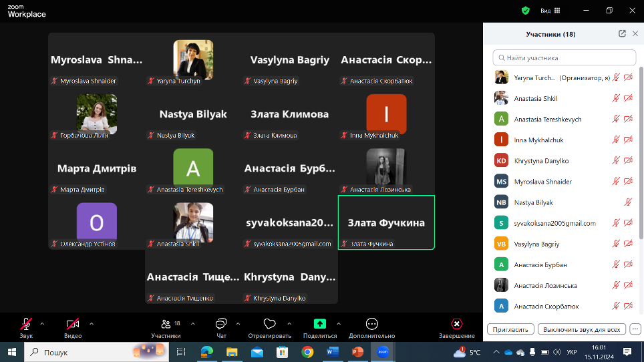End meeting with Завершение button

(457, 328)
